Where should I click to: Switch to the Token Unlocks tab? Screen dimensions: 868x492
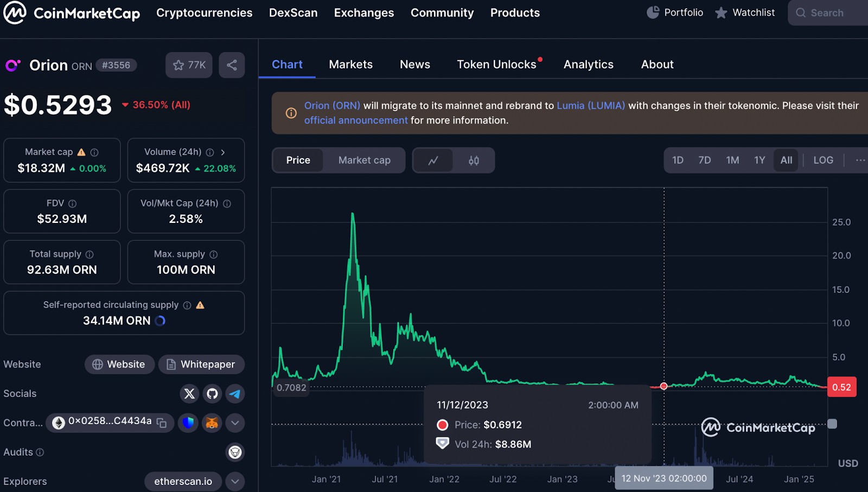(x=497, y=65)
